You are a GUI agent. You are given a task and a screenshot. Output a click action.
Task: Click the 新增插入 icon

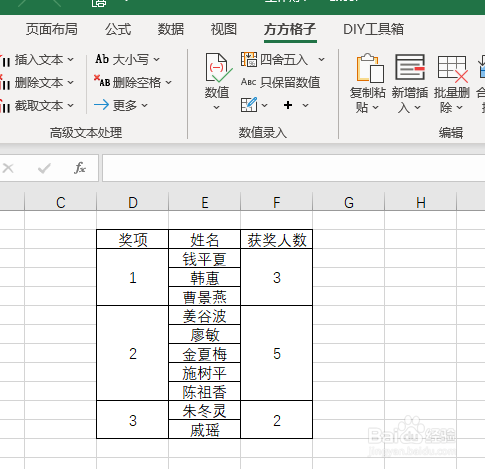410,67
